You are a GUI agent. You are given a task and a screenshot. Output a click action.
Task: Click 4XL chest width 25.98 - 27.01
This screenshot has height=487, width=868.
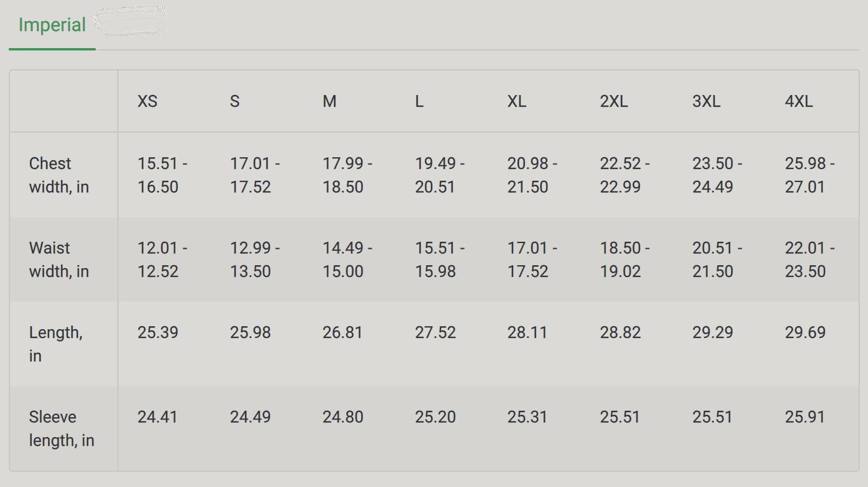point(810,175)
